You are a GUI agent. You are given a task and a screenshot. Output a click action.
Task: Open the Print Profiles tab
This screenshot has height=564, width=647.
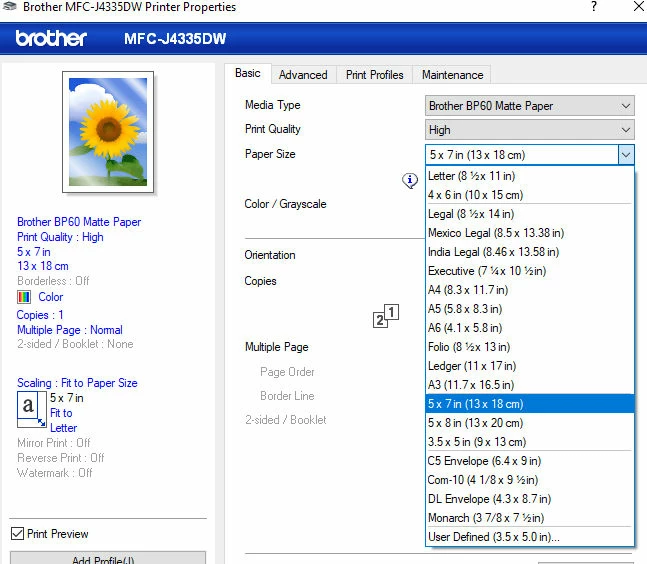[x=375, y=75]
